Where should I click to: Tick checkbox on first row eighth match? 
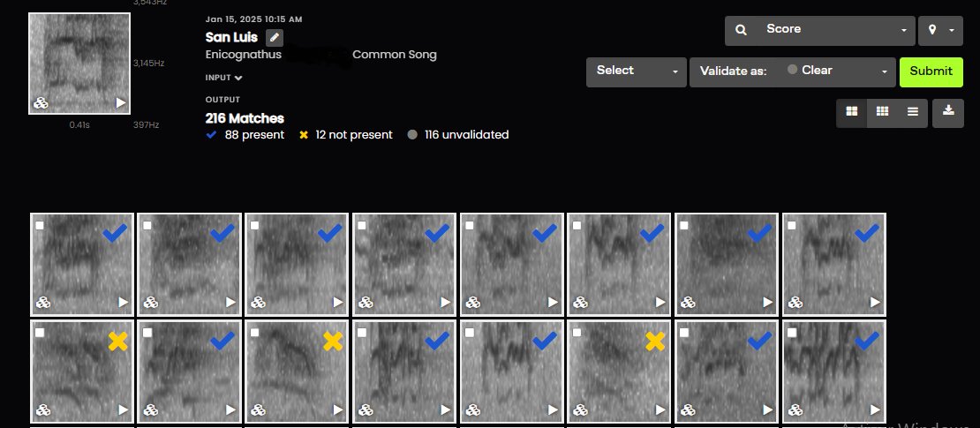point(792,226)
